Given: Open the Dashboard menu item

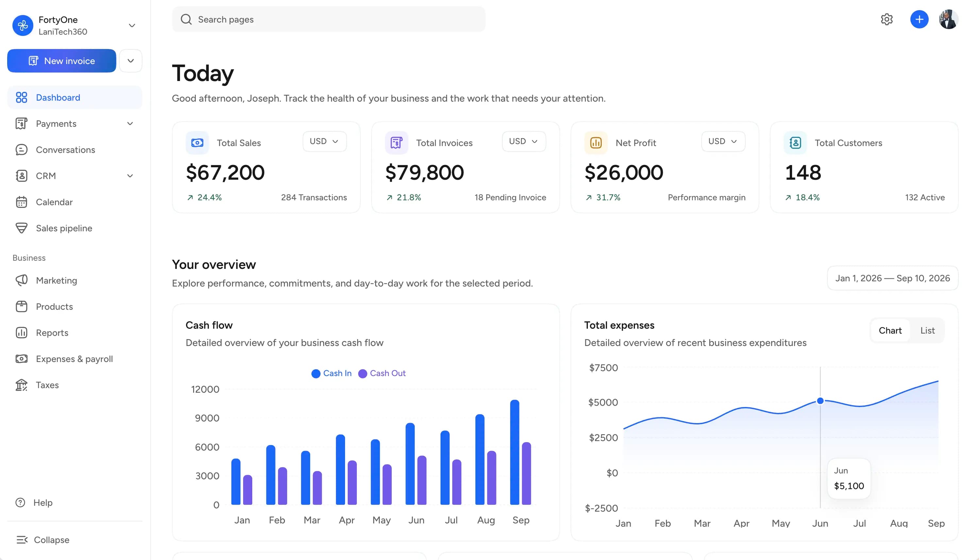Looking at the screenshot, I should coord(75,97).
